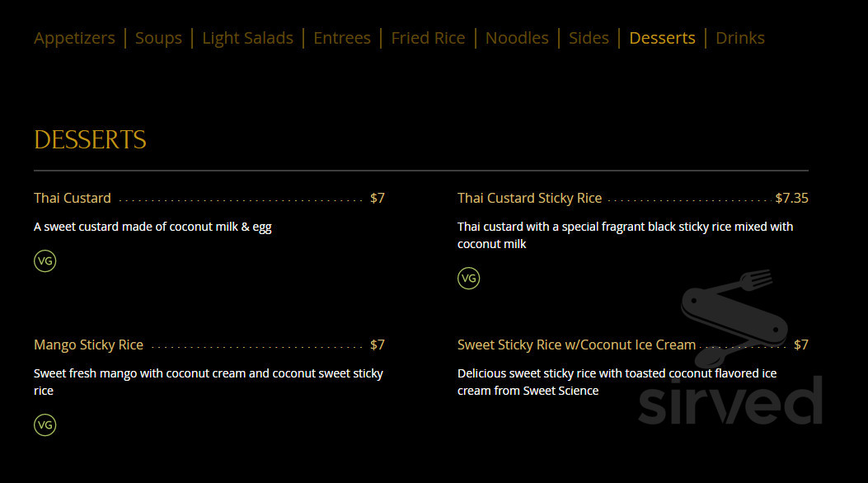
Task: Click the VG icon under Mango Sticky Rice
Action: pyautogui.click(x=45, y=425)
